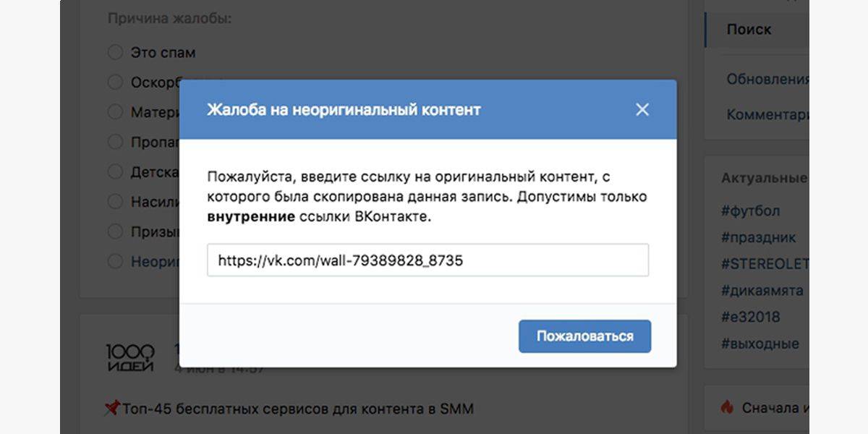Screen dimensions: 868x434
Task: Select the 'Неориг...' radio option
Action: [115, 262]
